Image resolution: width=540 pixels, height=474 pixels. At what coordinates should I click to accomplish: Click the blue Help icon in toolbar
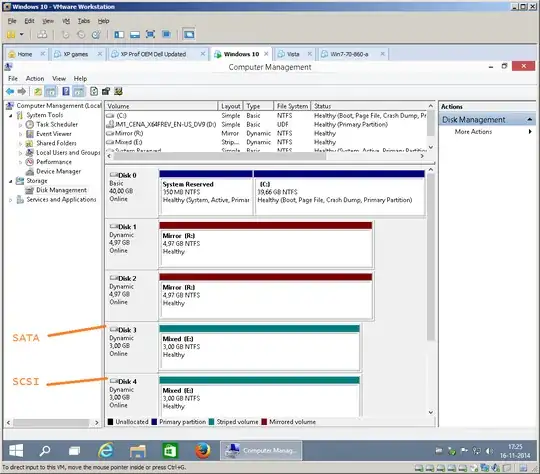[66, 92]
